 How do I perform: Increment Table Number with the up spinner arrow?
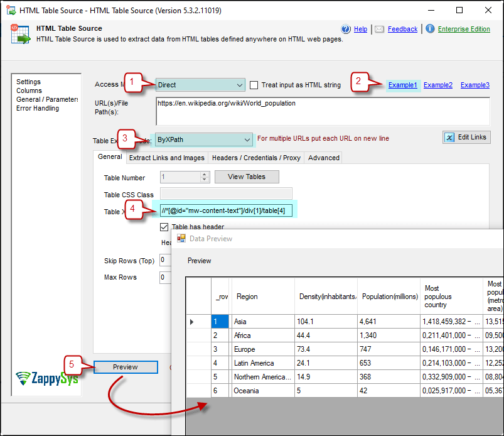205,174
